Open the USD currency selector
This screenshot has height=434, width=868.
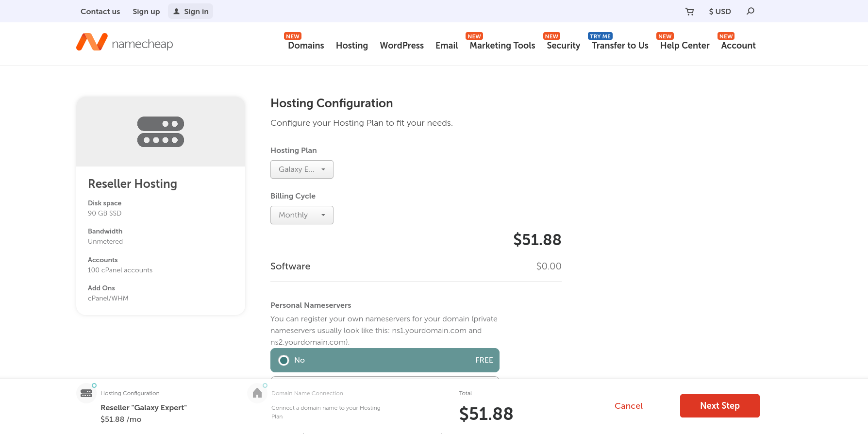click(720, 12)
